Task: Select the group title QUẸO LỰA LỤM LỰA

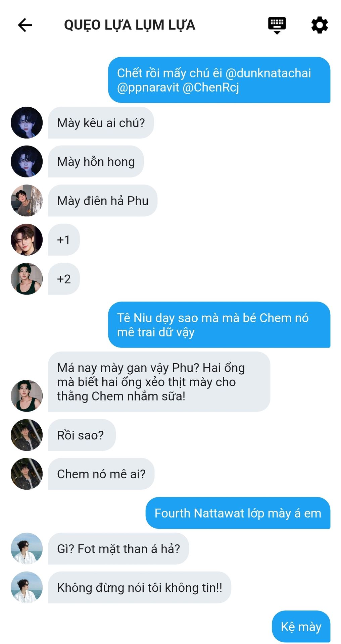Action: tap(130, 25)
